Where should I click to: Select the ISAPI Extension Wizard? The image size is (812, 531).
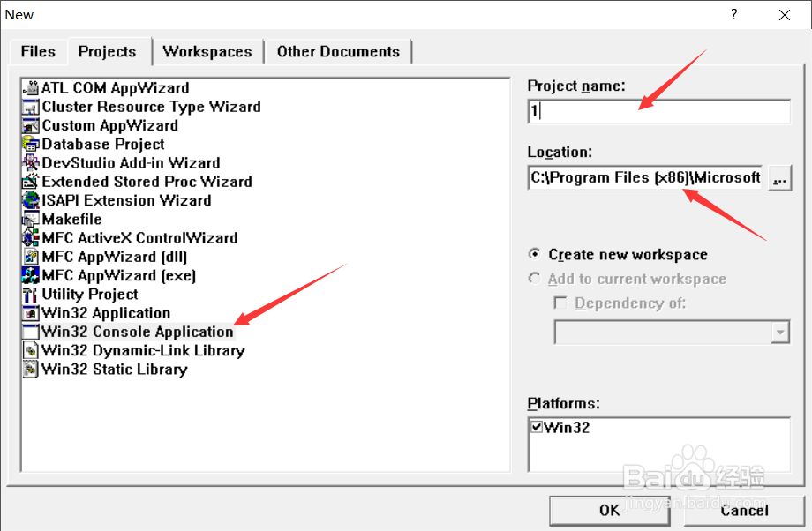(x=123, y=200)
